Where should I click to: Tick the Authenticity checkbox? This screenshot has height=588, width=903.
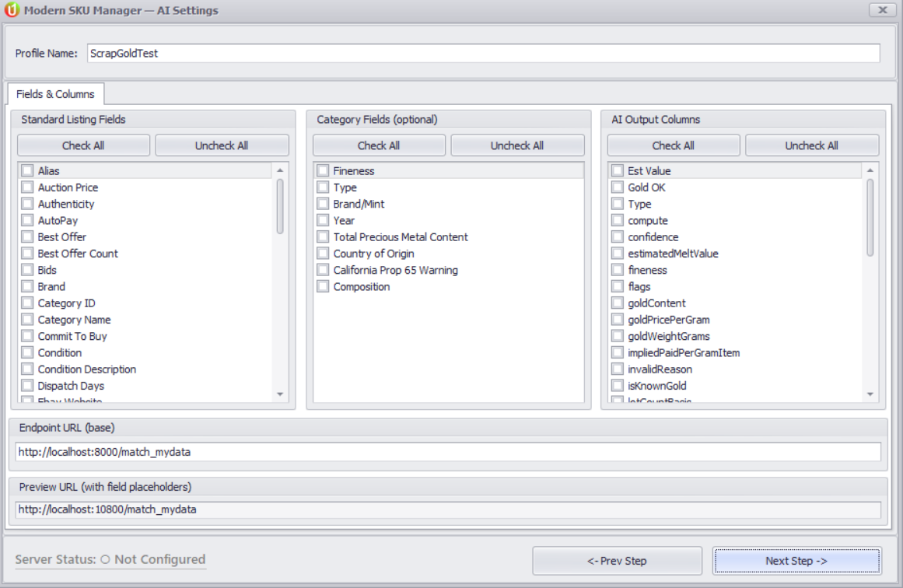pos(28,204)
